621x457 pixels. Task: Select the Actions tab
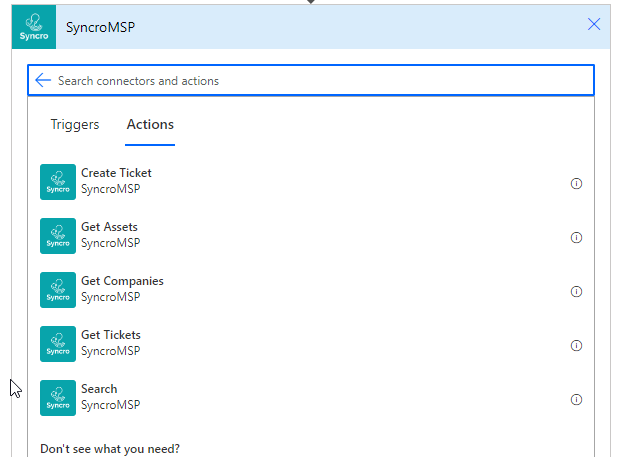coord(150,125)
